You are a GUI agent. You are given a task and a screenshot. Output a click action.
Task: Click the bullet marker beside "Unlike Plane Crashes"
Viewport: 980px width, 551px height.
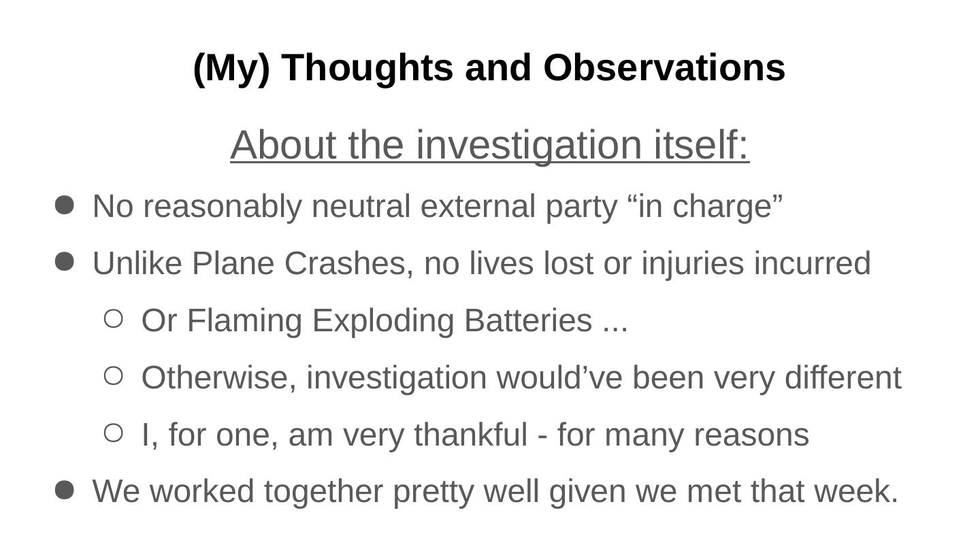64,263
